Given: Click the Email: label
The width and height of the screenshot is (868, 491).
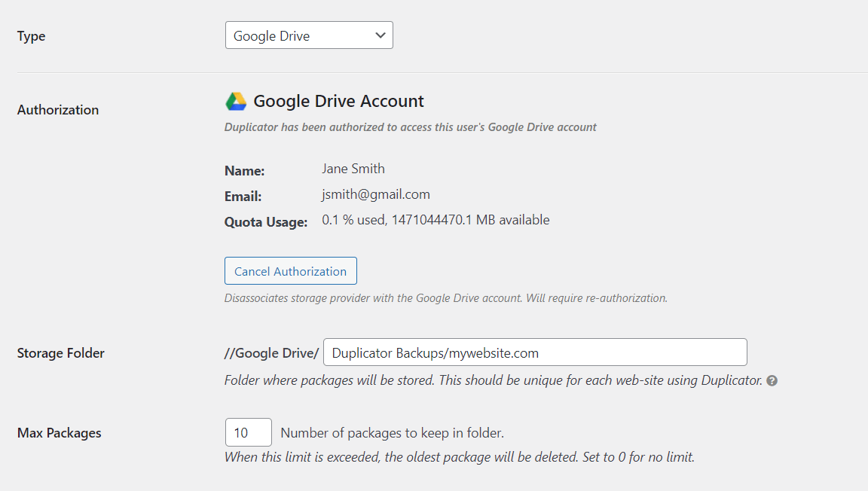Looking at the screenshot, I should 243,197.
